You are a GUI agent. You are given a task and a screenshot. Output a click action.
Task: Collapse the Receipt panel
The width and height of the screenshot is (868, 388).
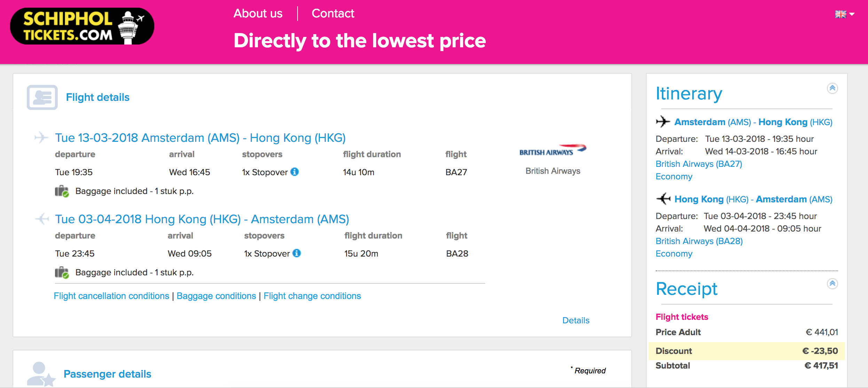832,284
